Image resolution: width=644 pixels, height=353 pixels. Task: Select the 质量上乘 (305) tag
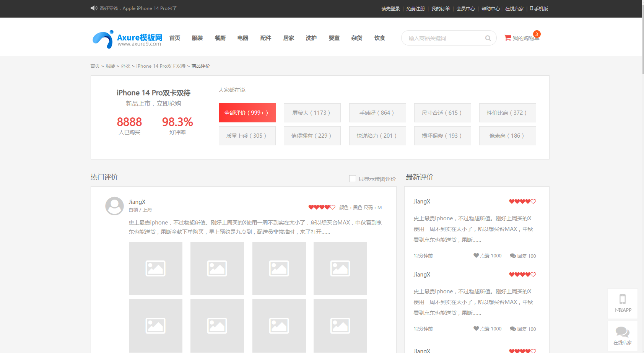(247, 136)
